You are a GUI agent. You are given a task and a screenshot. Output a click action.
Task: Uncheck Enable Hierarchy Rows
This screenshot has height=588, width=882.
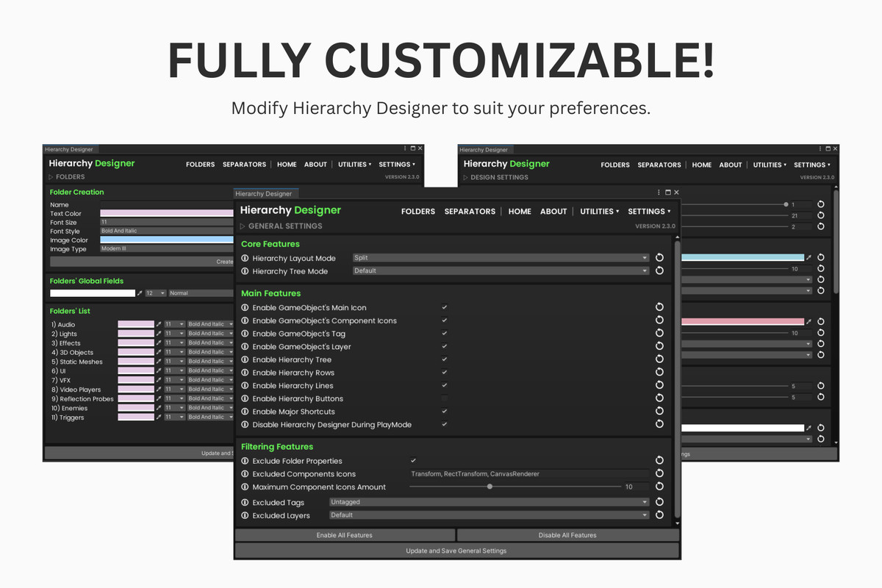click(x=445, y=373)
